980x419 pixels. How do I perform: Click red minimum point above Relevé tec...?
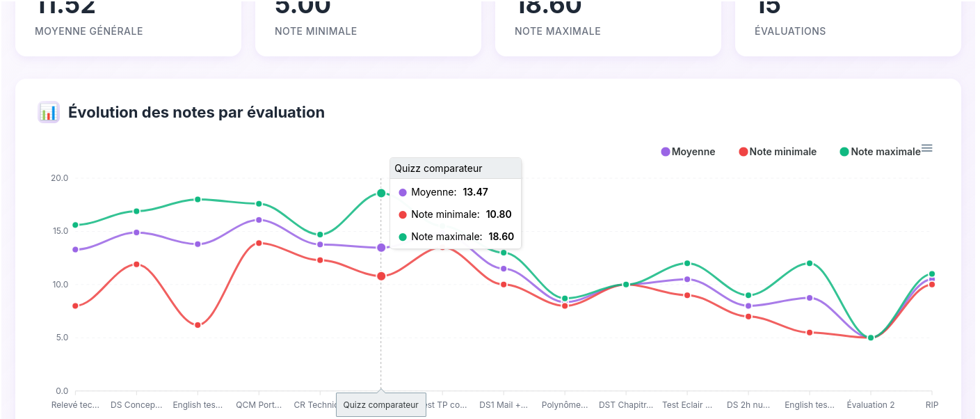(x=75, y=306)
